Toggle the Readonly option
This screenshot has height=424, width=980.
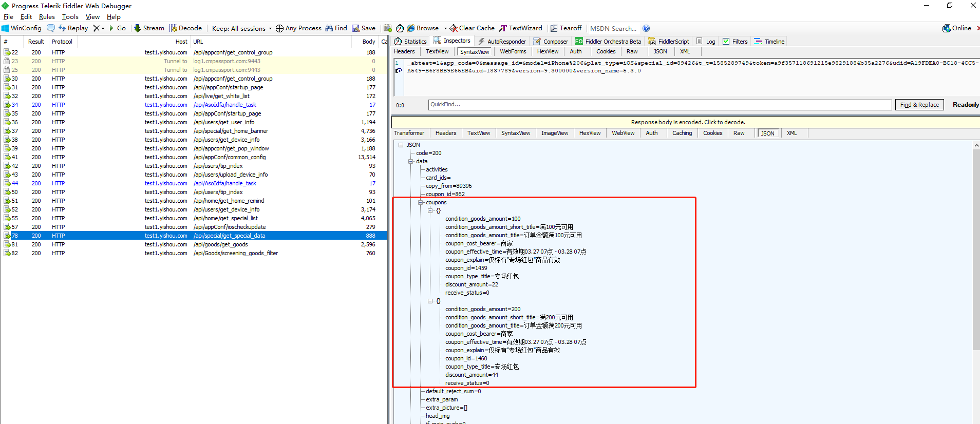click(x=966, y=105)
